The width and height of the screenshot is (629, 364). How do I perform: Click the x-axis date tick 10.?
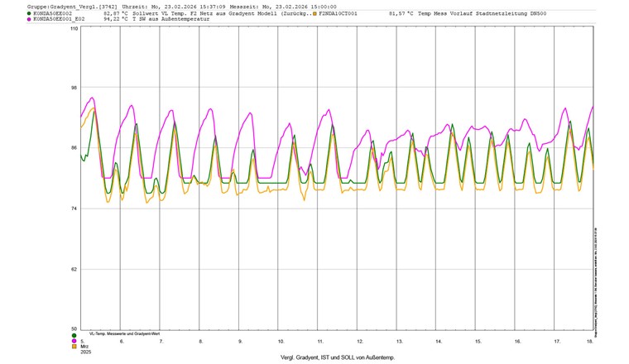click(x=280, y=341)
